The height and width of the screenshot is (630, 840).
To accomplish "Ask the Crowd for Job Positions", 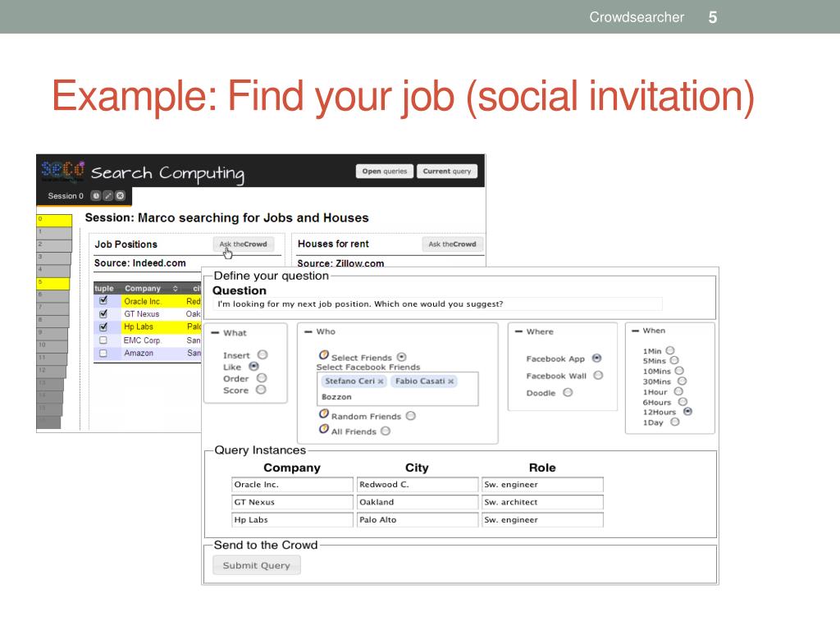I will pyautogui.click(x=243, y=244).
